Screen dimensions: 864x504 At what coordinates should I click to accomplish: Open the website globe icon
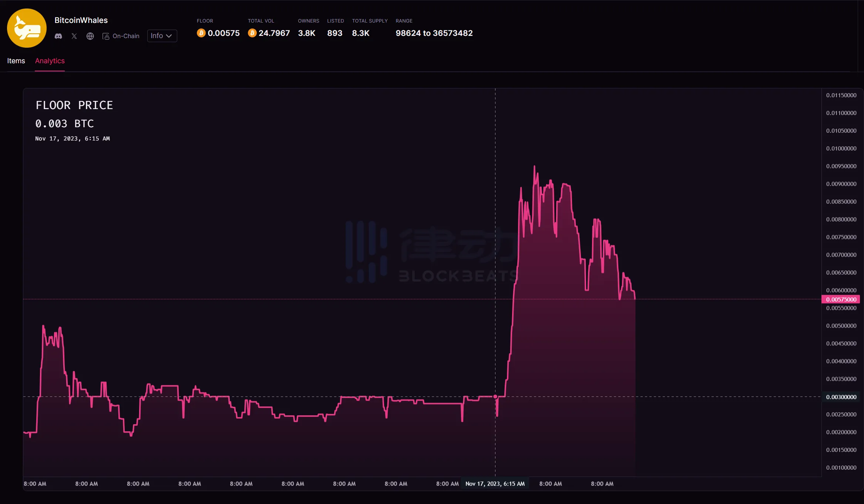click(90, 36)
